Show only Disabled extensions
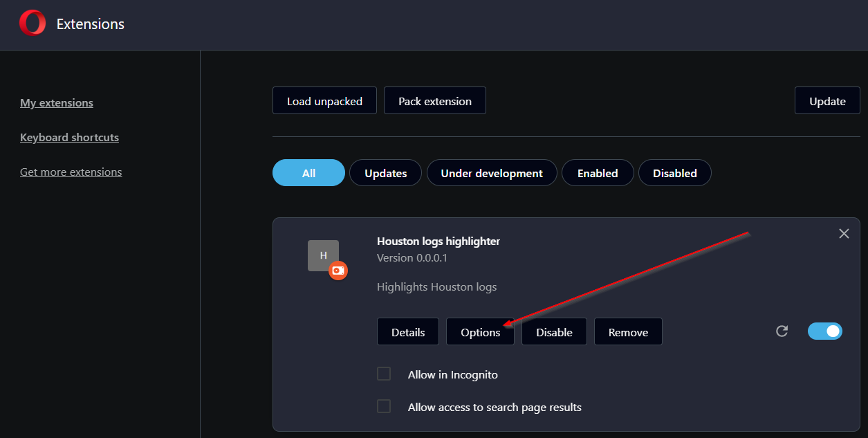This screenshot has height=438, width=868. [674, 173]
